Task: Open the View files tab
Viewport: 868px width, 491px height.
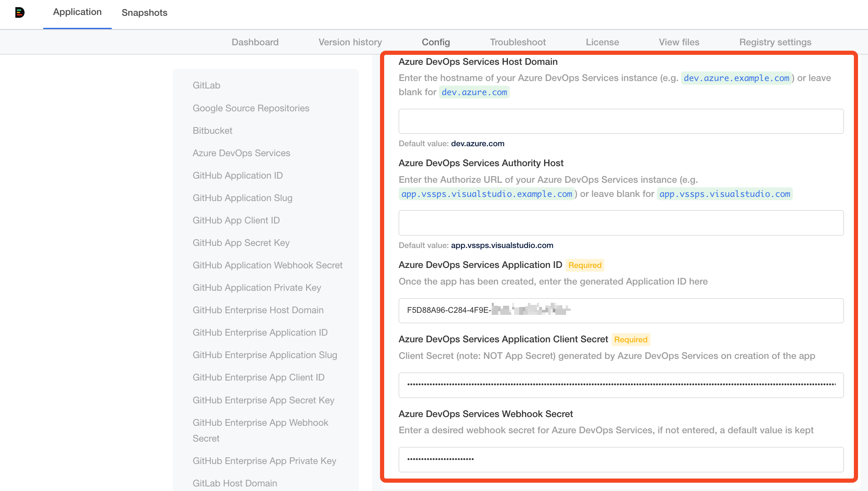Action: pyautogui.click(x=679, y=42)
